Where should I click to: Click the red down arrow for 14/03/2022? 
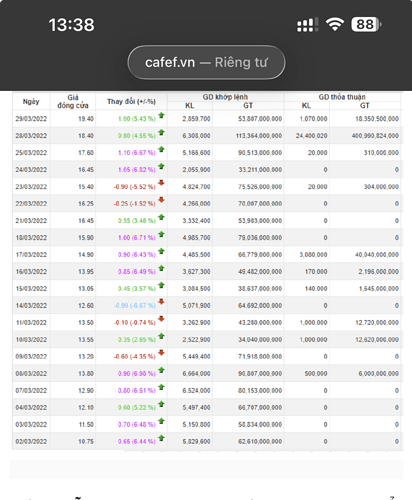coord(161,302)
